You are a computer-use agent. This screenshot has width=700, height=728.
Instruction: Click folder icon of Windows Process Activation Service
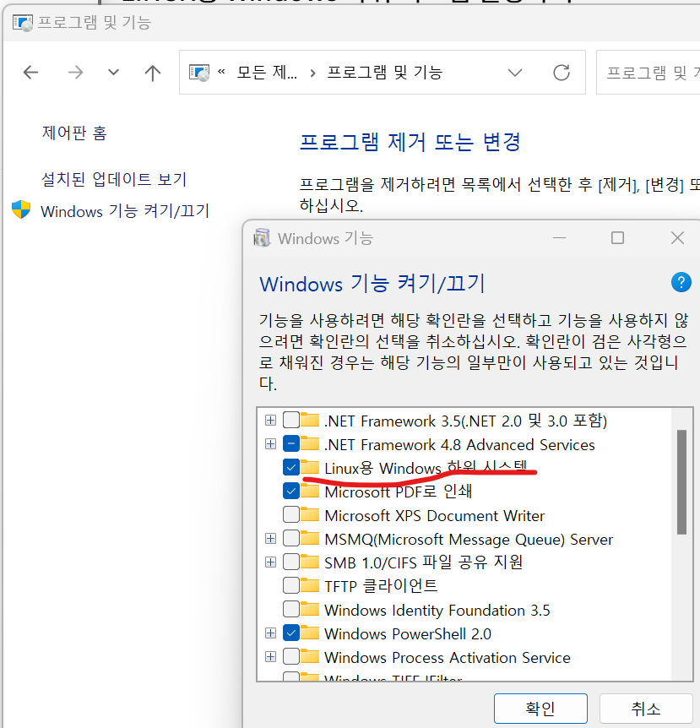tap(310, 656)
